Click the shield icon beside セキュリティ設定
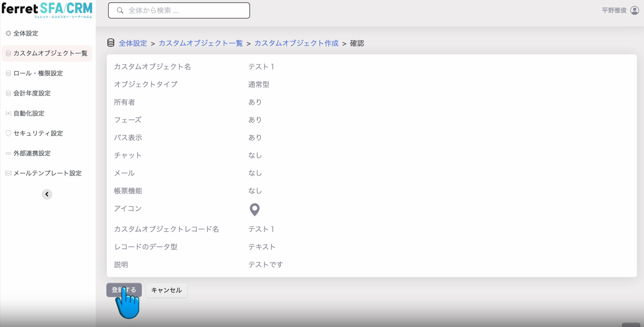The width and height of the screenshot is (644, 327). pos(8,133)
